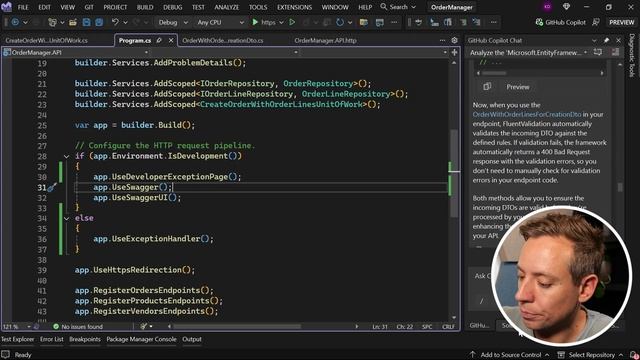Toggle auto hide pin of the Copilot Chat panel
Viewport: 640px width, 360px height.
[606, 40]
